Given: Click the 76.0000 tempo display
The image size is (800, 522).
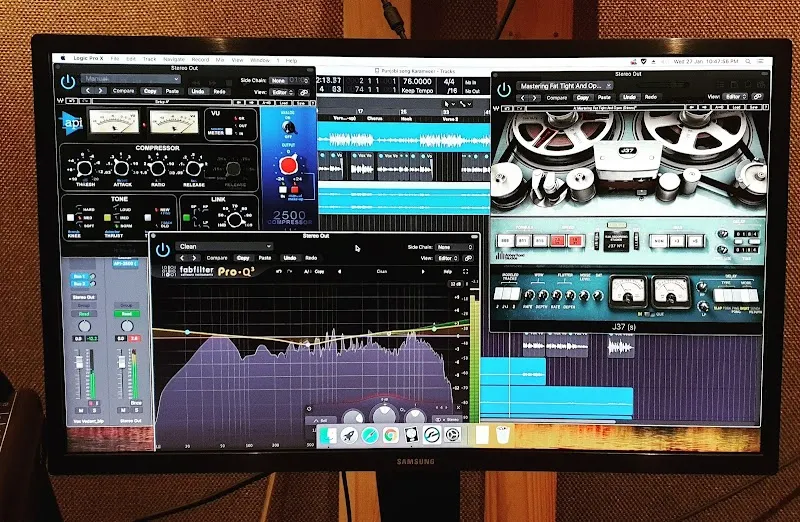Looking at the screenshot, I should (417, 81).
